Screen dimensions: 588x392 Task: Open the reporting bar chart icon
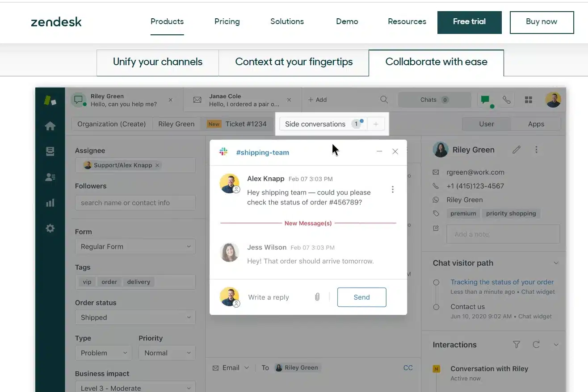(x=50, y=203)
